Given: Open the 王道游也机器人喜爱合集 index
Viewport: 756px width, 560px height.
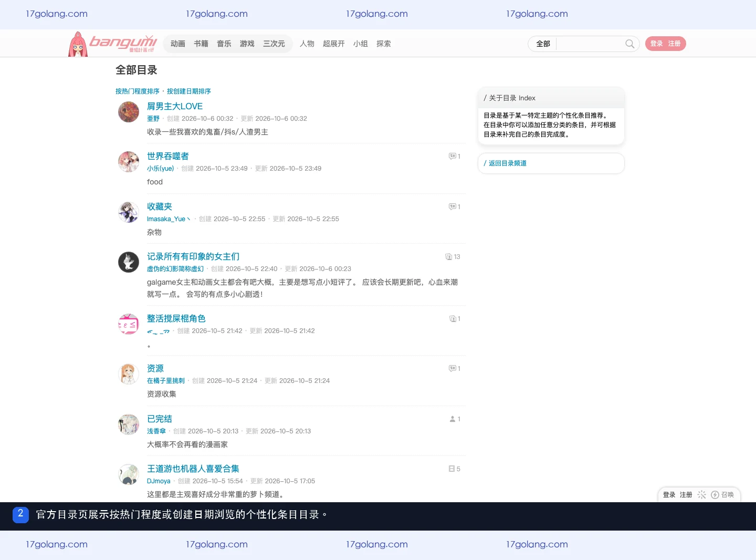Looking at the screenshot, I should click(193, 469).
